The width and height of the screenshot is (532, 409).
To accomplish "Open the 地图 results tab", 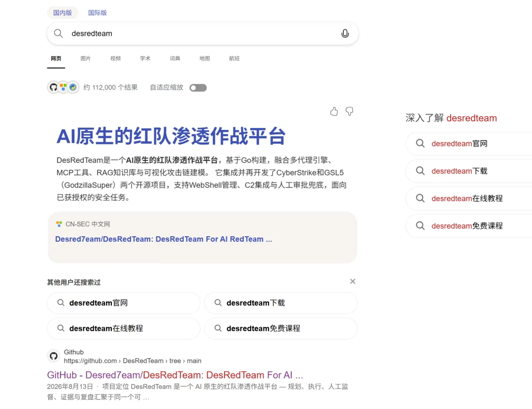I will click(x=204, y=59).
